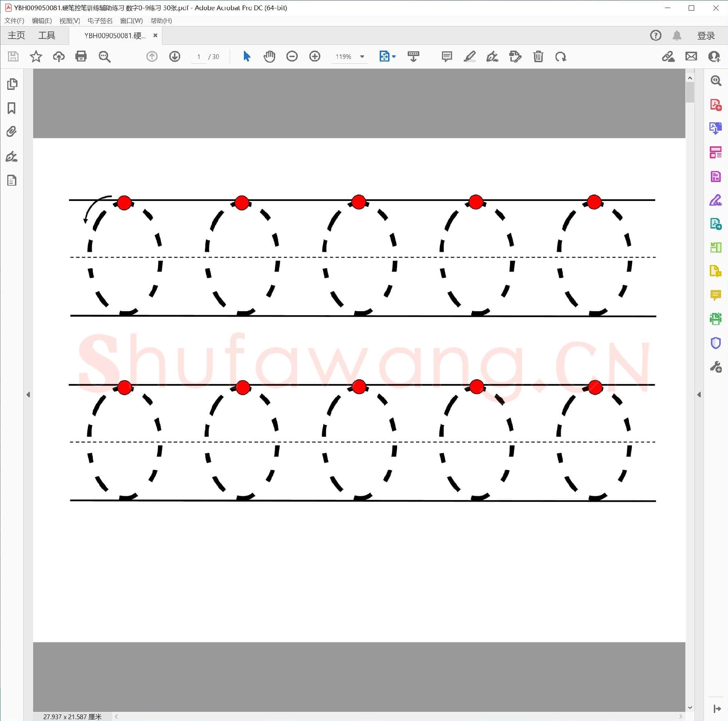Collapse the right tools pane arrow
Screen dimensions: 728x721
[x=699, y=395]
